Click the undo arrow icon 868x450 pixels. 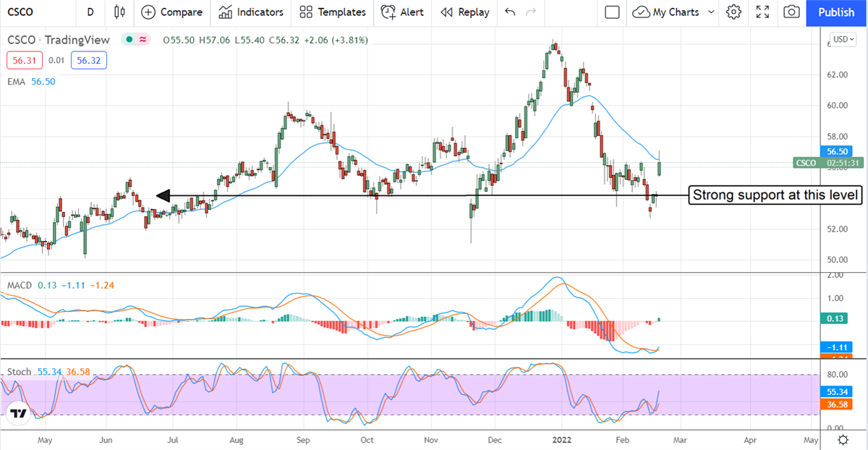click(x=511, y=12)
